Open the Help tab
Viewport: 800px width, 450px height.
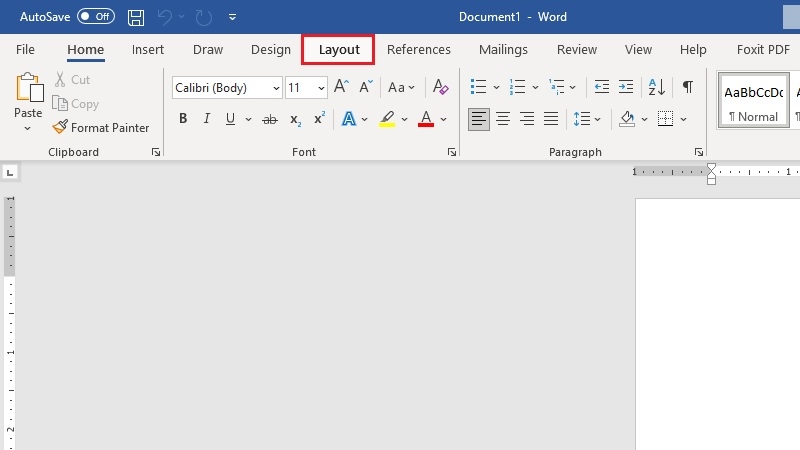[693, 49]
